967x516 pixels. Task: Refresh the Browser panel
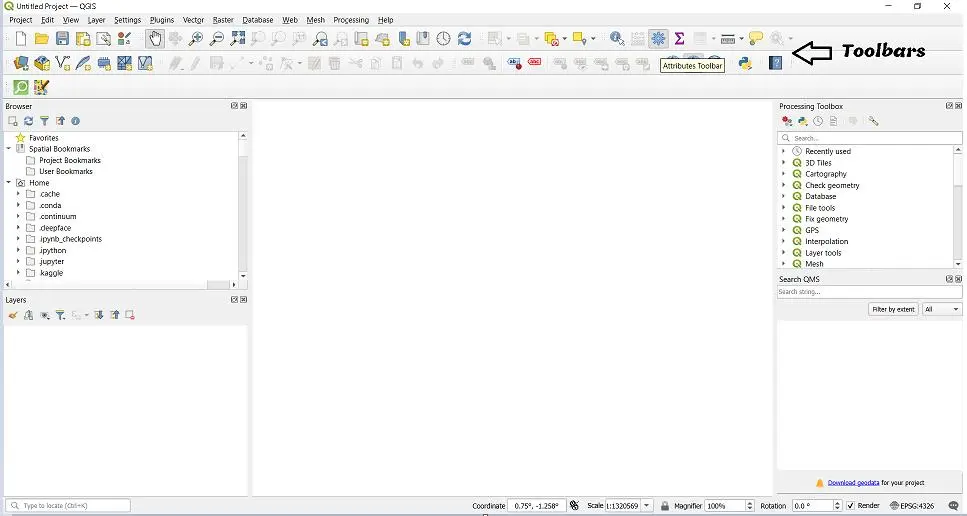(x=28, y=121)
